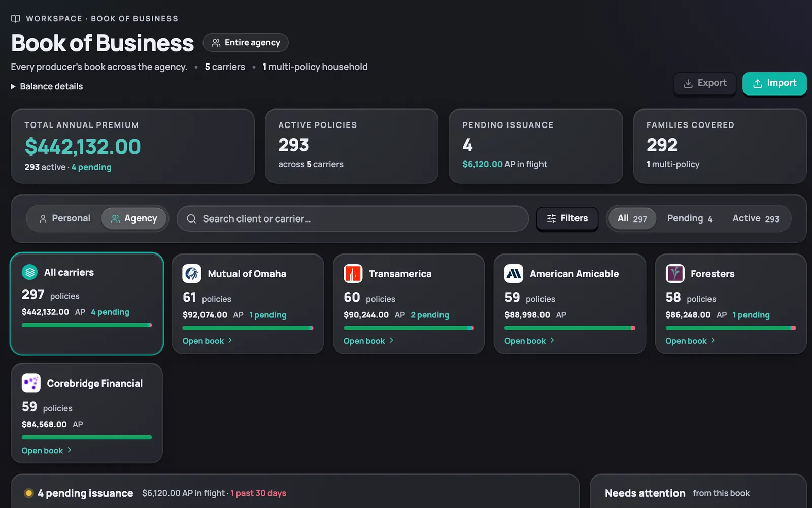Image resolution: width=812 pixels, height=508 pixels.
Task: Switch to Agency book view
Action: pyautogui.click(x=134, y=218)
